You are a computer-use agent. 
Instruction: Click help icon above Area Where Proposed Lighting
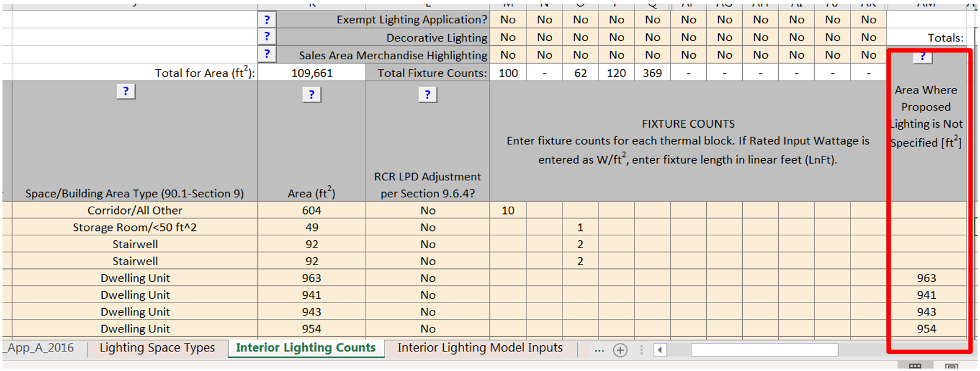tap(923, 57)
